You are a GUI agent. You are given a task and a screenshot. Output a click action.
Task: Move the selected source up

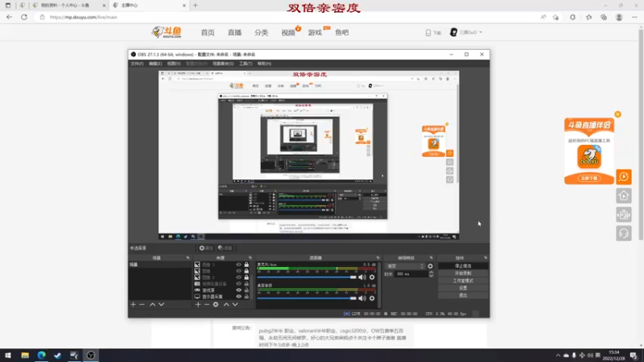[x=226, y=305]
